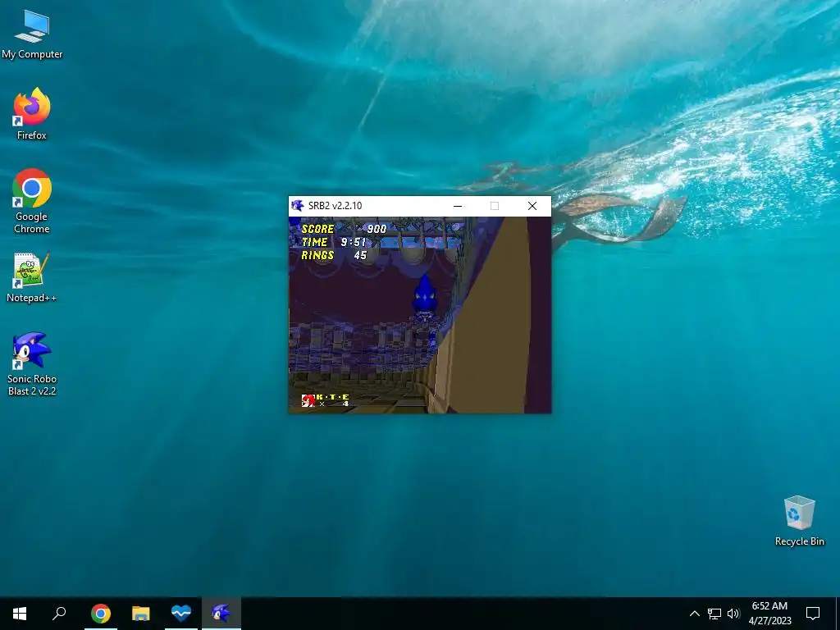Select the Recycle Bin icon
840x630 pixels.
point(799,521)
